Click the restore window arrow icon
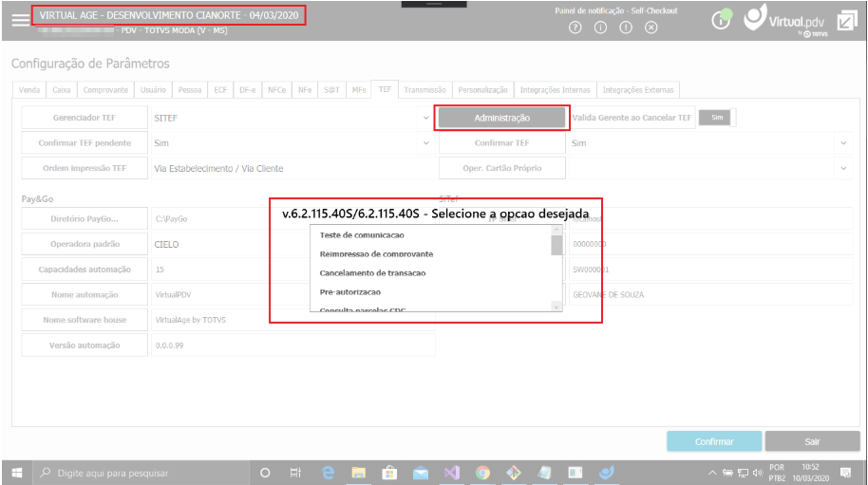 click(x=847, y=21)
